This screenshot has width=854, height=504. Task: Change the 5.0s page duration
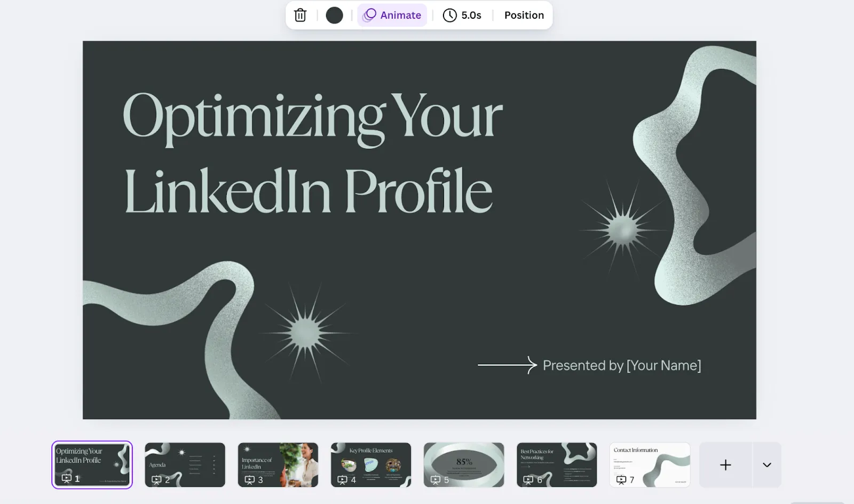coord(462,15)
